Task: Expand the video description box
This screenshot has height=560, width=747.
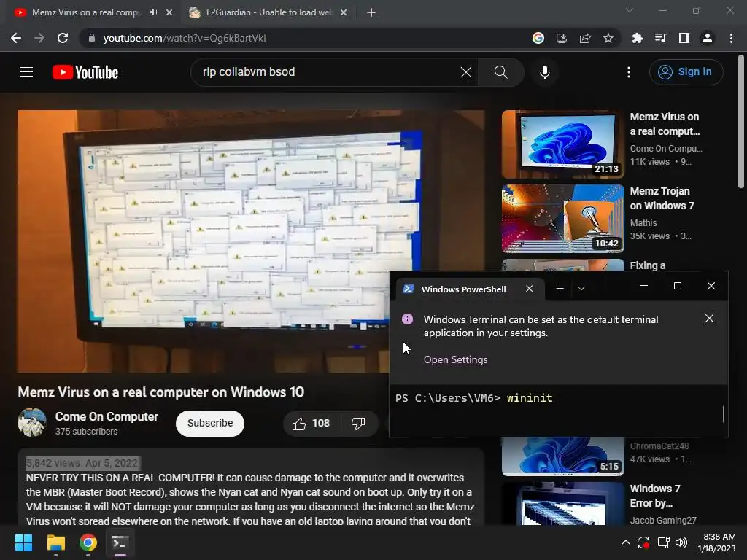Action: click(x=251, y=487)
